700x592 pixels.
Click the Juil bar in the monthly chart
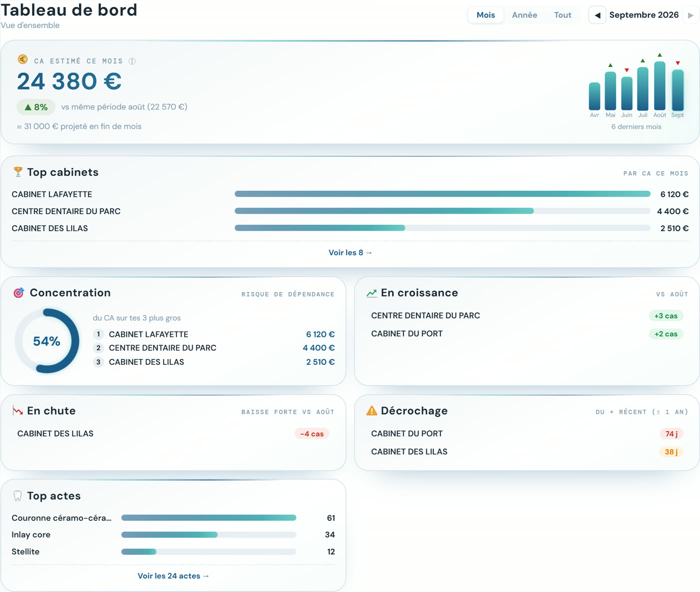click(x=643, y=89)
